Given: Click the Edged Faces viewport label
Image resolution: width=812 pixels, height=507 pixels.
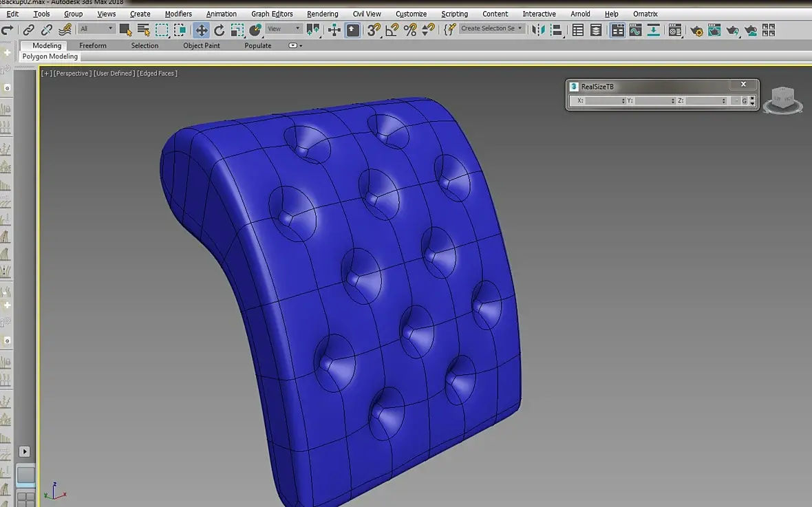Looking at the screenshot, I should pos(158,74).
